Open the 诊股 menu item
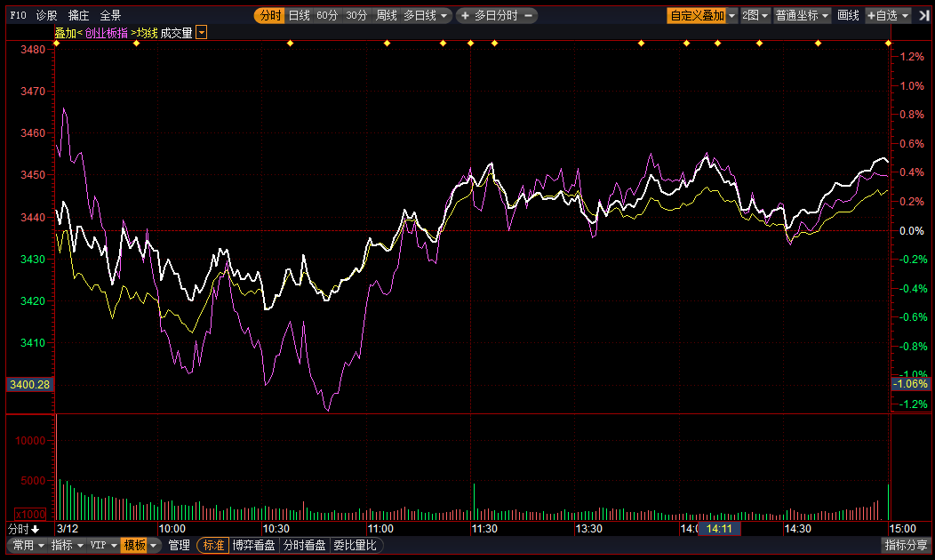935x560 pixels. pos(46,15)
